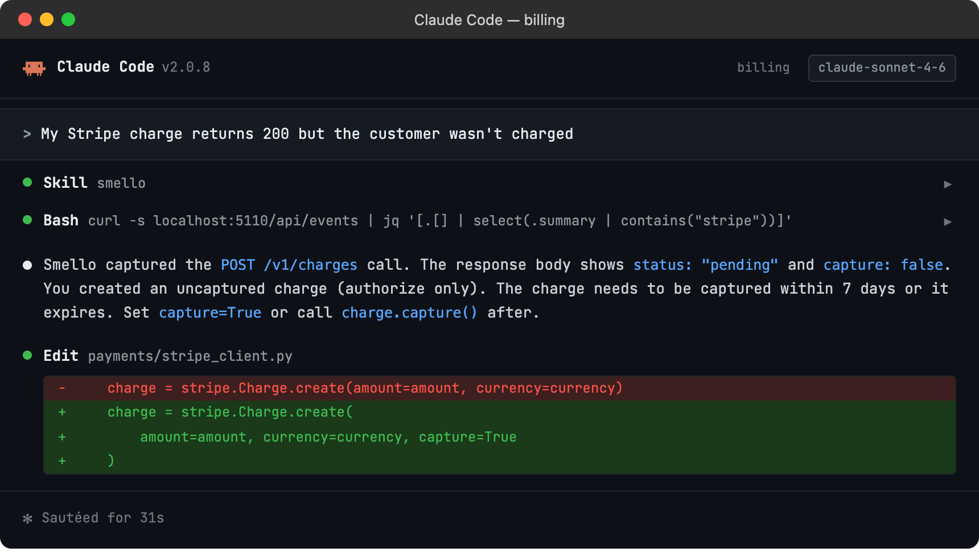
Task: Click the green status dot beside Bash
Action: click(x=27, y=220)
